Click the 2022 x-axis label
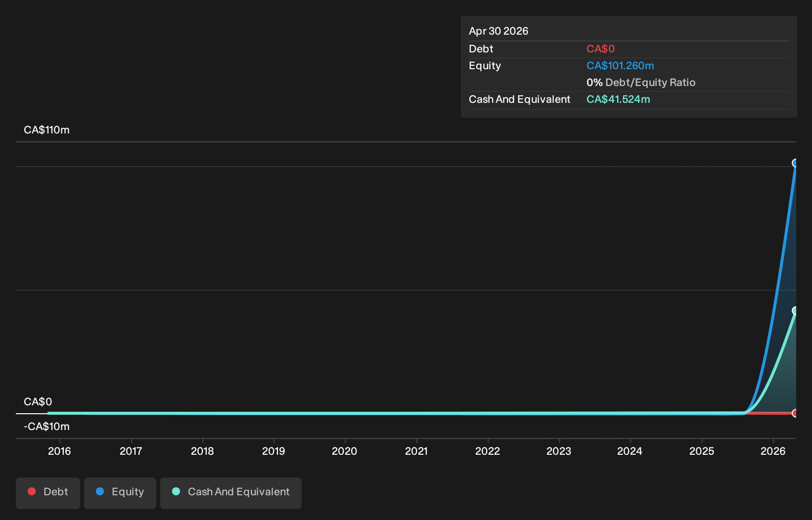The width and height of the screenshot is (812, 520). 488,451
